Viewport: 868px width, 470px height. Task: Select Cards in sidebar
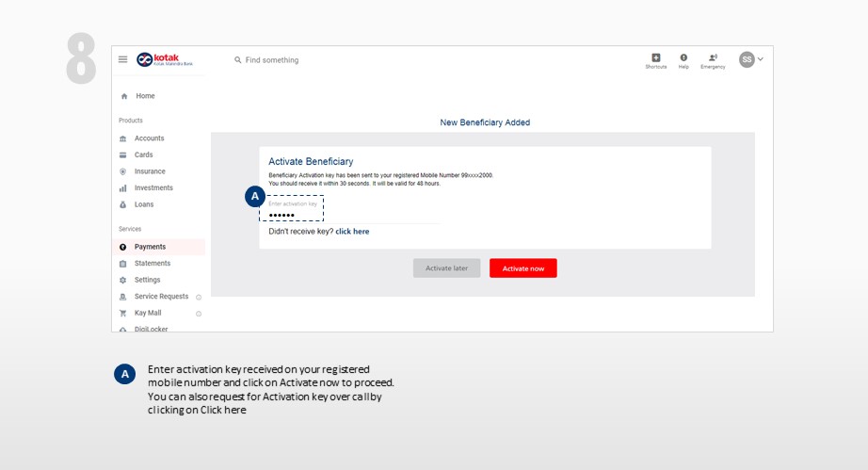tap(143, 154)
